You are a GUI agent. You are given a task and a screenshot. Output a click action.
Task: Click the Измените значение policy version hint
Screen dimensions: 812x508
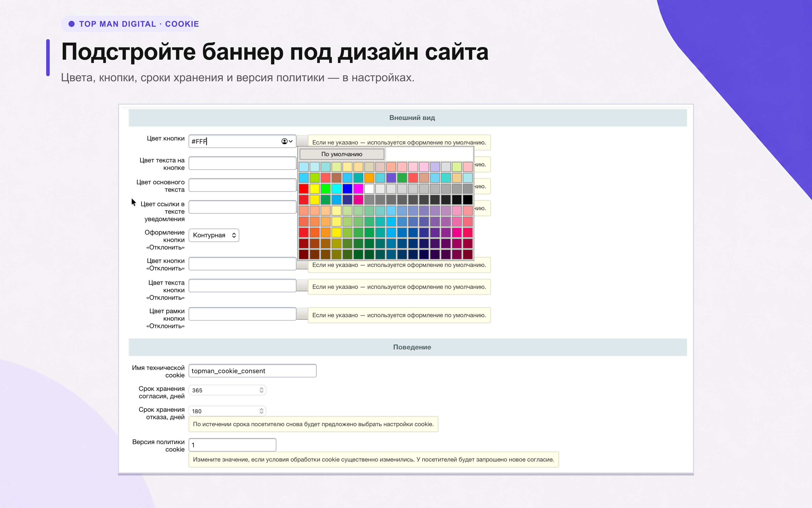point(374,459)
